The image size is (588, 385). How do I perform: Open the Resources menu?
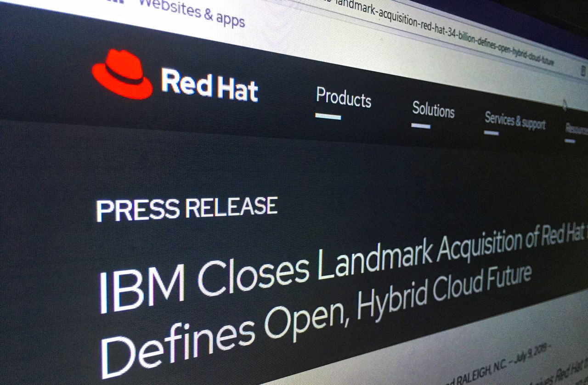[577, 129]
